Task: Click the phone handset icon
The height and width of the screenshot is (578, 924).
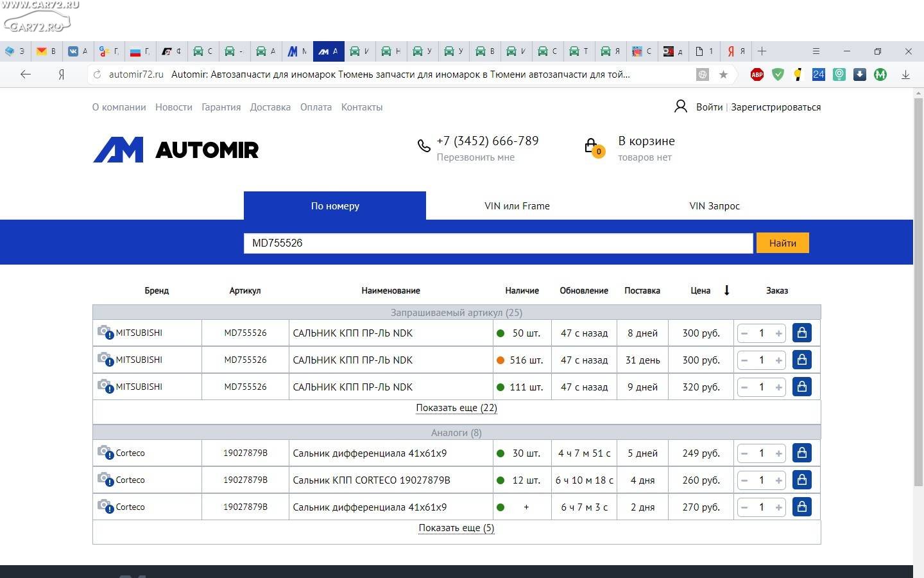Action: tap(424, 146)
